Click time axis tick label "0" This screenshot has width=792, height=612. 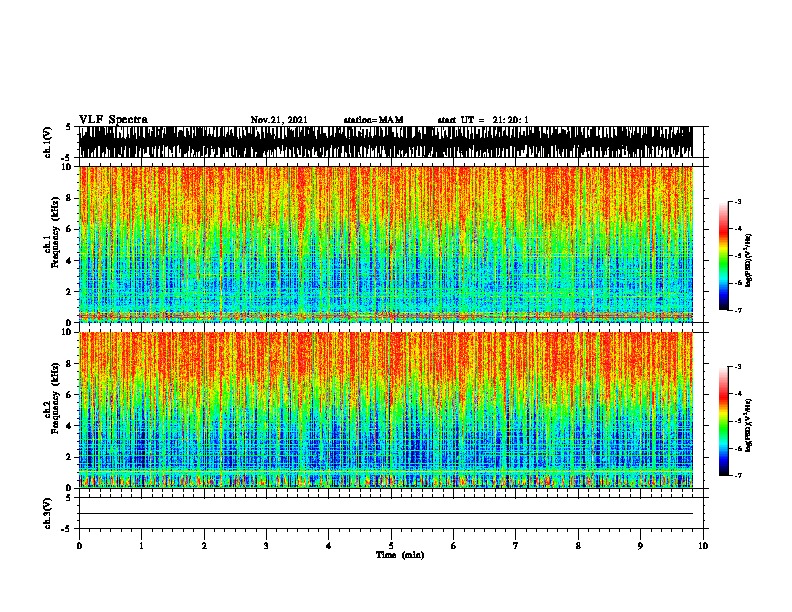(79, 546)
